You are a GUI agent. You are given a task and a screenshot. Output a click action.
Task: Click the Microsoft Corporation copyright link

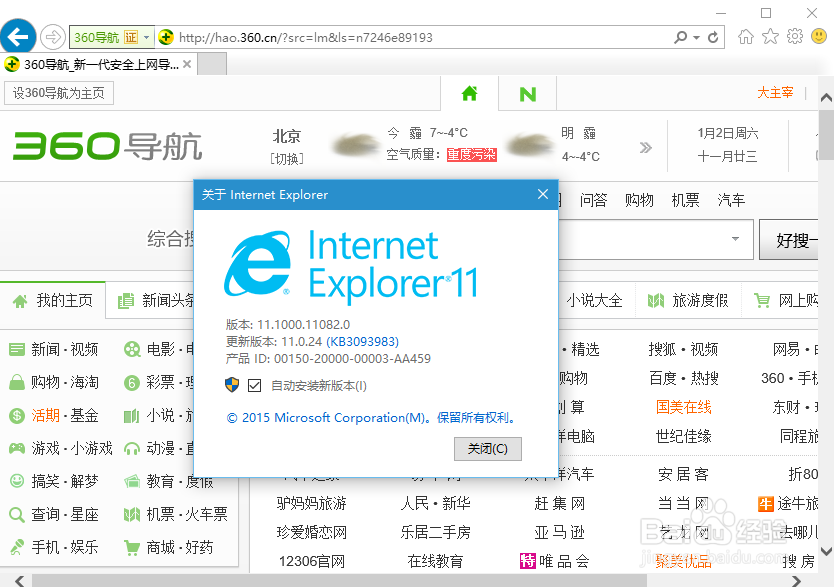(x=371, y=418)
